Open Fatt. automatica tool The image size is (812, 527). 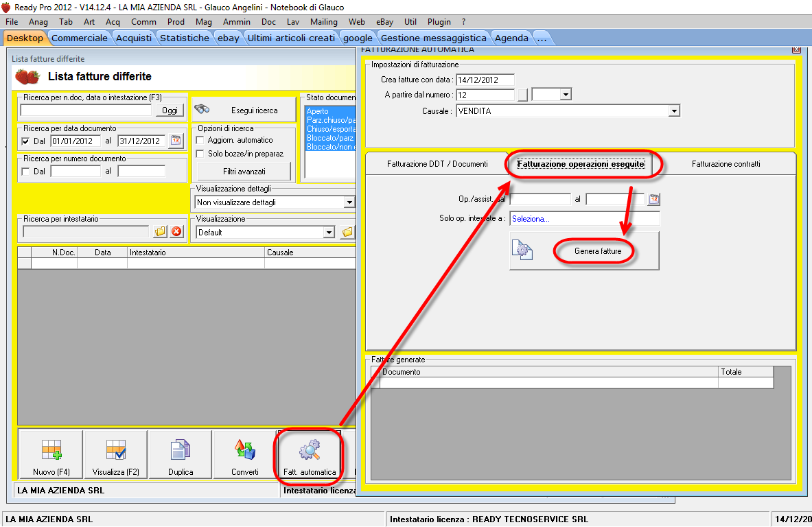pyautogui.click(x=309, y=454)
